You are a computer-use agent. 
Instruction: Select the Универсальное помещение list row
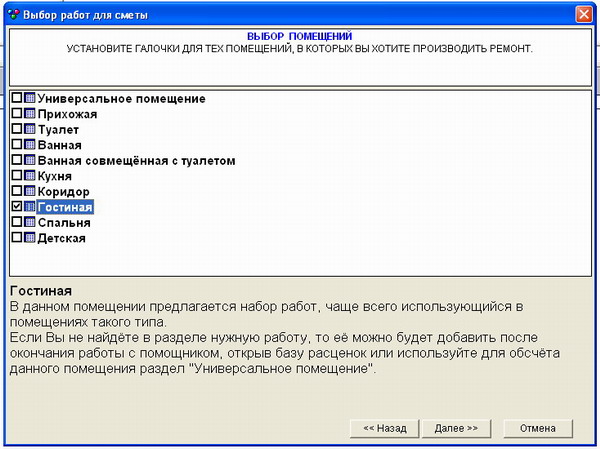[121, 99]
